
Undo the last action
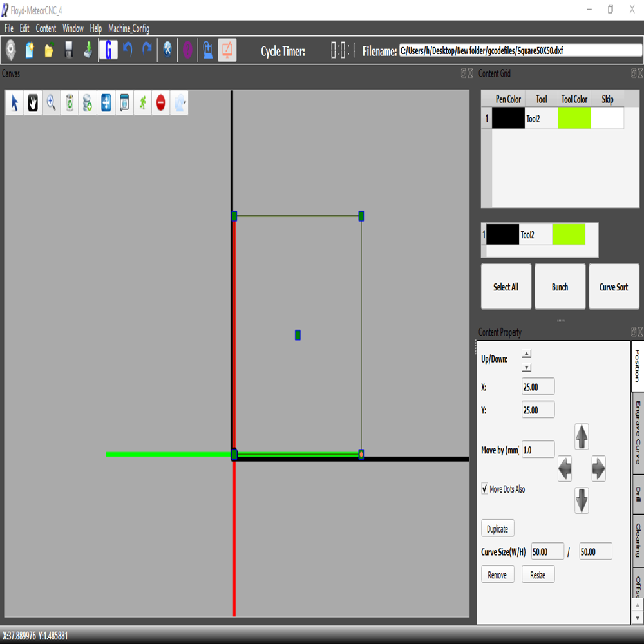(x=128, y=50)
